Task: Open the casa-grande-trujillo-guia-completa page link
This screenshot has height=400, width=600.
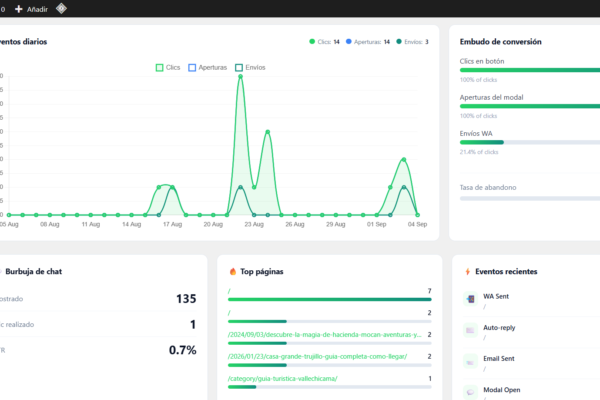Action: coord(317,356)
